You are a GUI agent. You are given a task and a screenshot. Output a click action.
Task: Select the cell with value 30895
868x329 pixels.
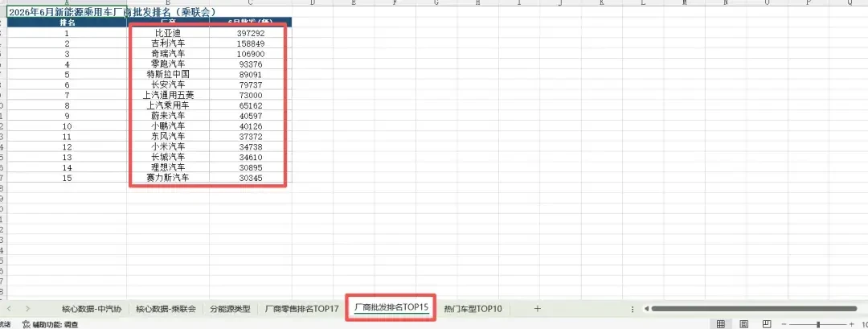click(250, 167)
